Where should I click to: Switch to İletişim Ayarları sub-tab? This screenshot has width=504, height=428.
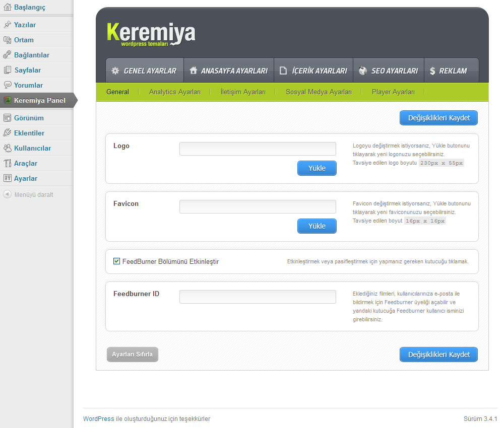[x=243, y=92]
